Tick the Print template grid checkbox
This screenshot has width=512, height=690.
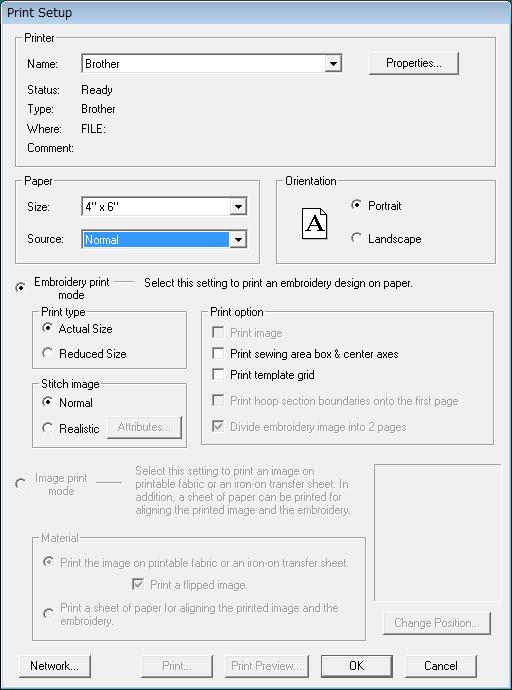[x=218, y=374]
